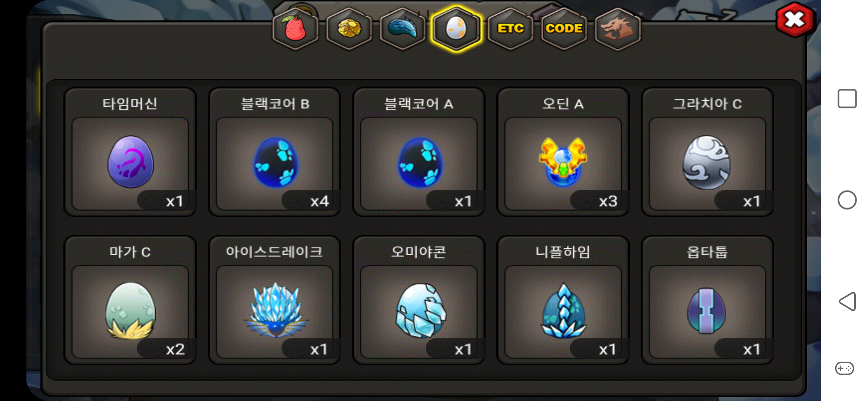
Task: Open the blue dragon scale tab
Action: [403, 29]
